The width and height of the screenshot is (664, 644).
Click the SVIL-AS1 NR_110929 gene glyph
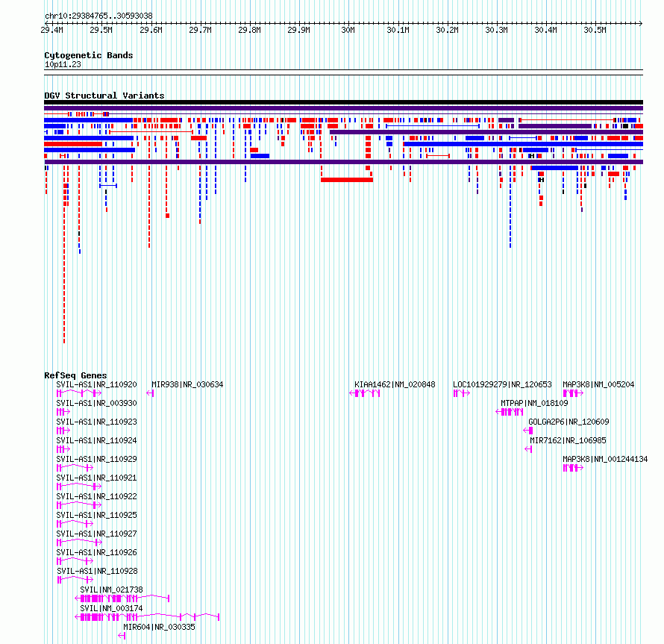pos(75,468)
